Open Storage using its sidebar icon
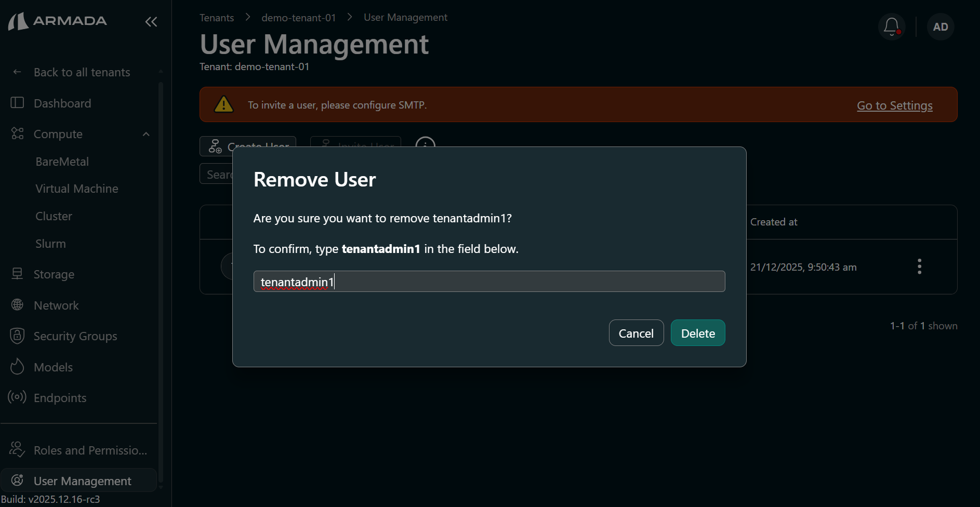The image size is (980, 507). coord(17,274)
